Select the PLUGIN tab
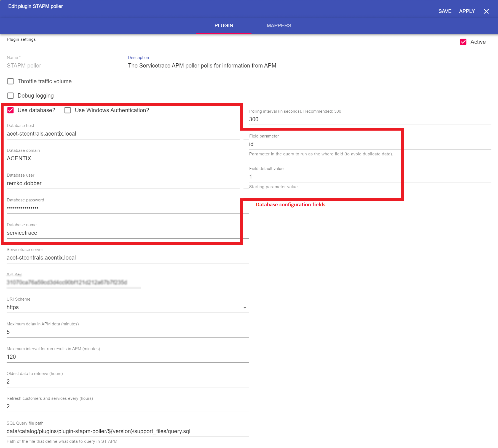Screen dimensions: 498x448 (224, 26)
